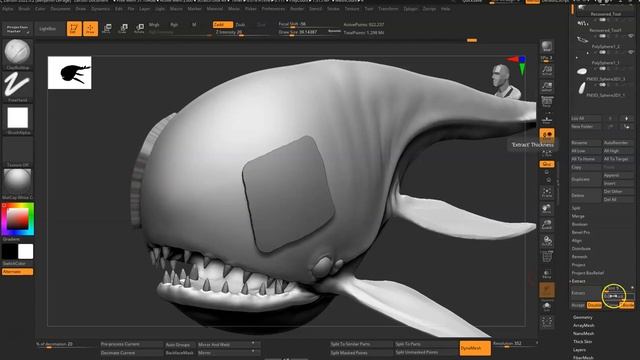
Task: Open the Texture Off picker
Action: coord(18,151)
